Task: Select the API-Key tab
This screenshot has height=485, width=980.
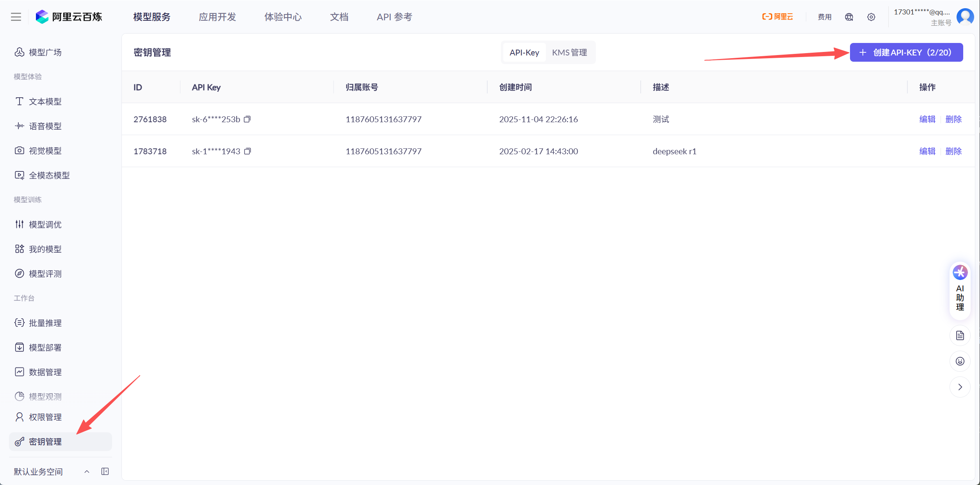Action: pyautogui.click(x=524, y=52)
